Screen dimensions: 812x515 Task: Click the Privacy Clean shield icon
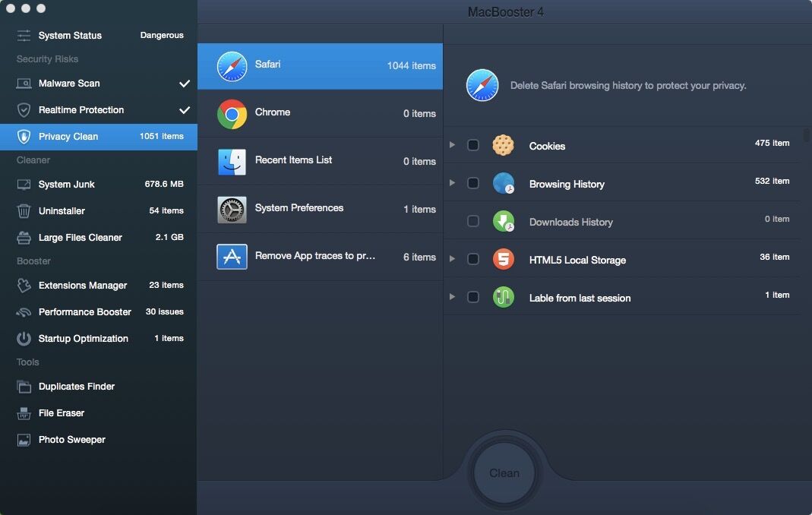(x=24, y=137)
